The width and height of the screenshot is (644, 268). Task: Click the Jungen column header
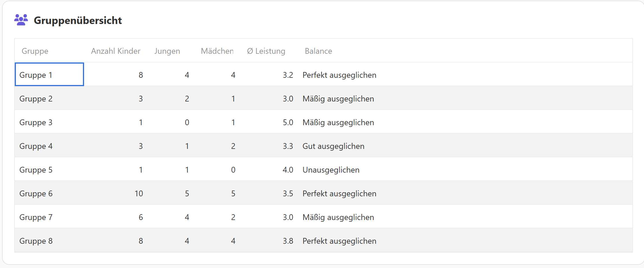[167, 51]
